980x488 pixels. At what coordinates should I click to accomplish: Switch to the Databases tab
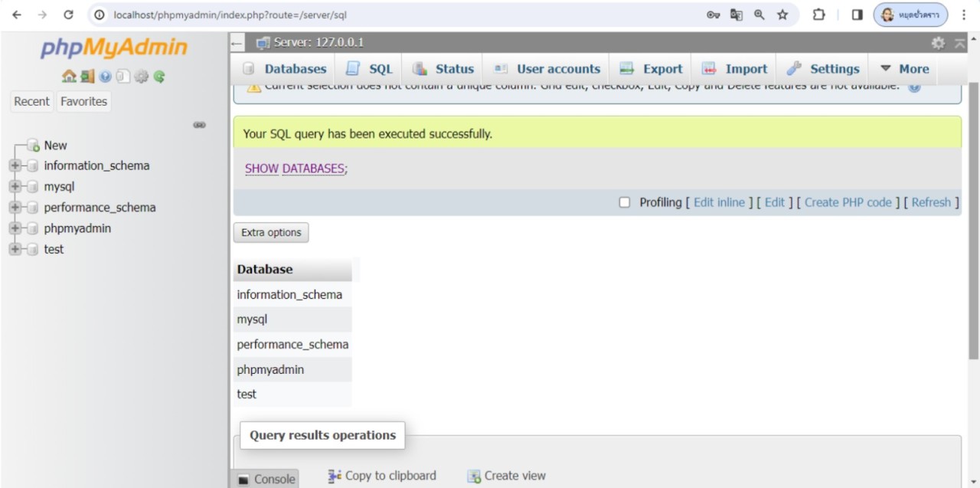click(x=284, y=69)
